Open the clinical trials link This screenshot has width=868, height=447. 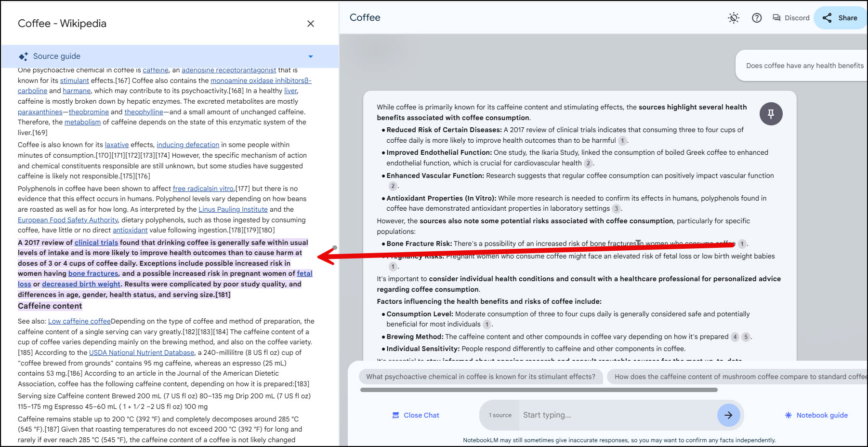point(96,242)
